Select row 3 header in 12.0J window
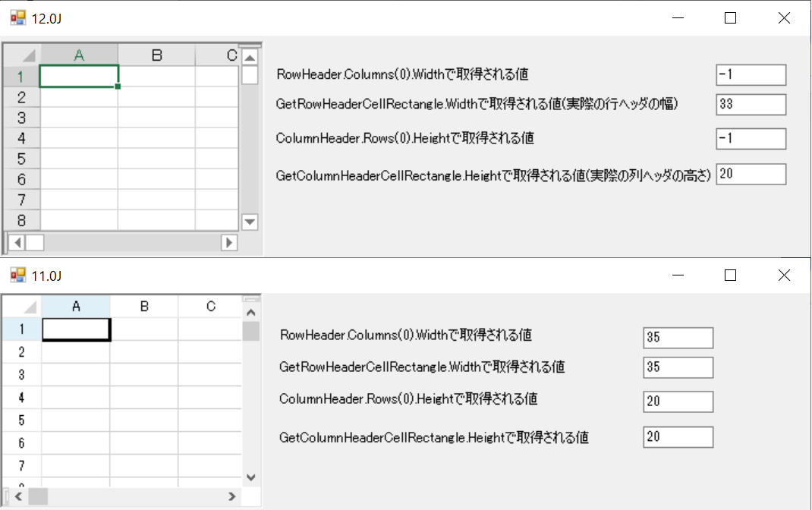 coord(22,118)
